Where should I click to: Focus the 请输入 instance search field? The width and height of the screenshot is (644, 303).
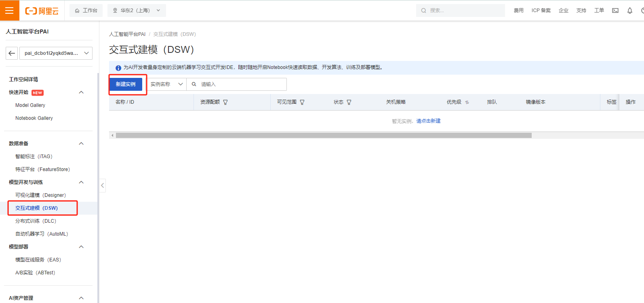[x=237, y=84]
